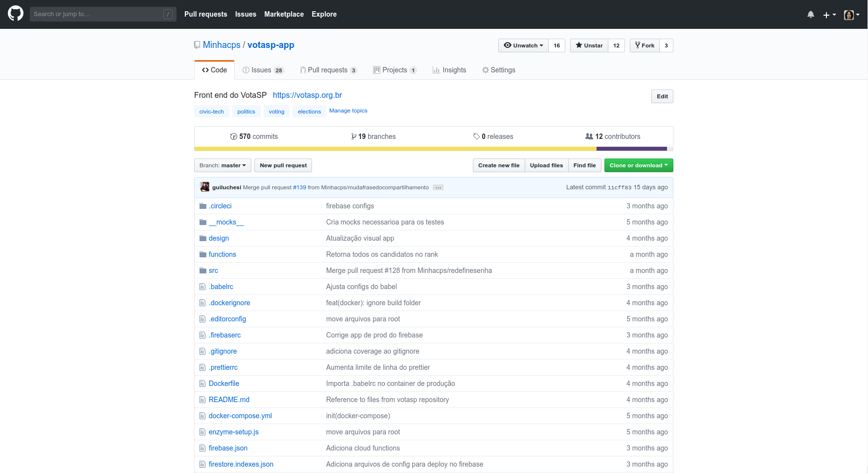Click the stargazers count 12

[617, 45]
